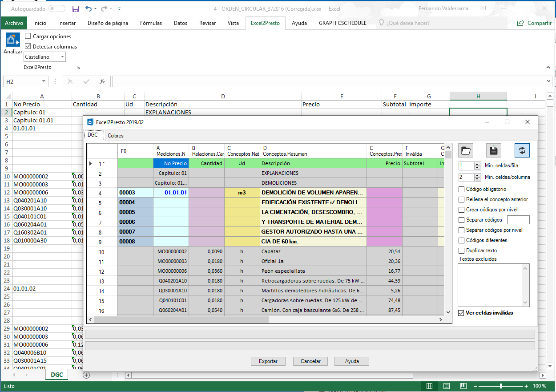The width and height of the screenshot is (556, 392).
Task: Decrease Min. celdas/columna value
Action: coord(478,179)
